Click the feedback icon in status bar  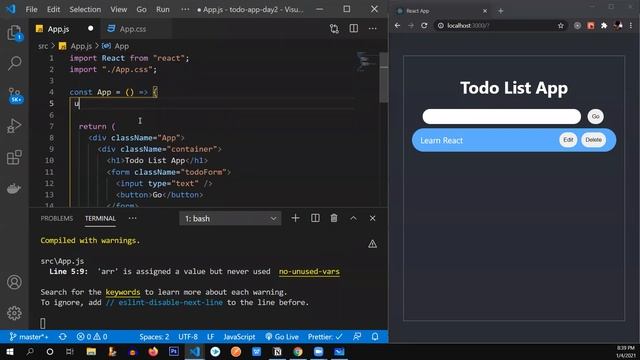(x=357, y=337)
